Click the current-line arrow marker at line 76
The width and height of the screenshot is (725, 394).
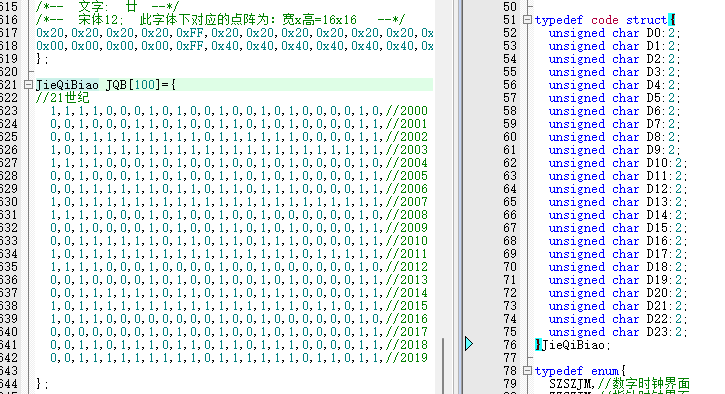[469, 344]
